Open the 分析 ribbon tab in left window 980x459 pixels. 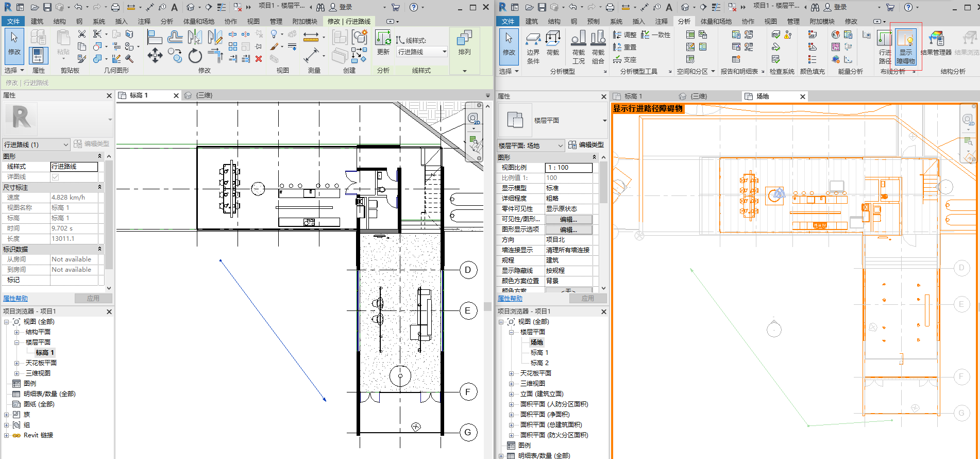pos(167,21)
